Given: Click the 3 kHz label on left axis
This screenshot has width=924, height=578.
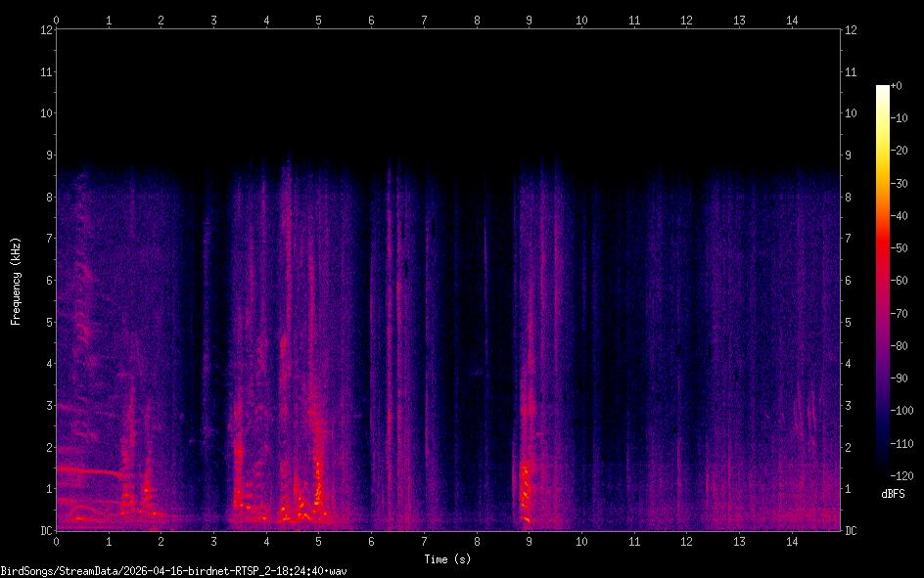Looking at the screenshot, I should coord(46,406).
